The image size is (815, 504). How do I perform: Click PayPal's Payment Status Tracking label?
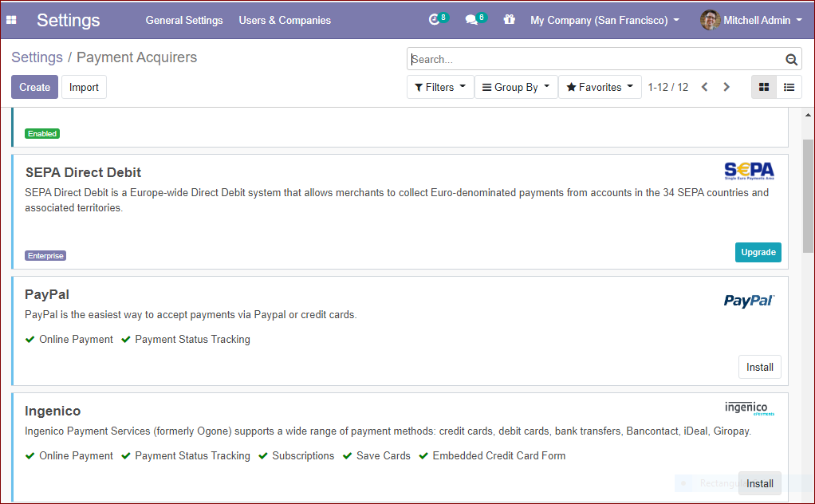click(192, 339)
